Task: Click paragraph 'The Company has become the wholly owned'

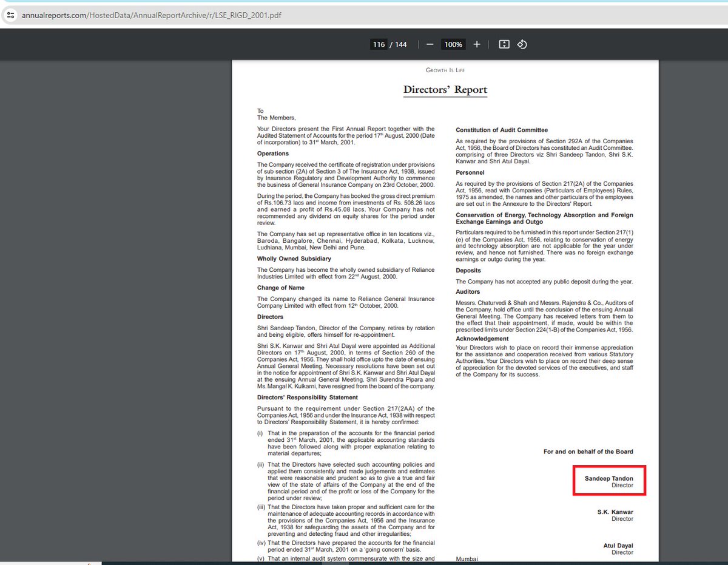Action: [x=346, y=273]
